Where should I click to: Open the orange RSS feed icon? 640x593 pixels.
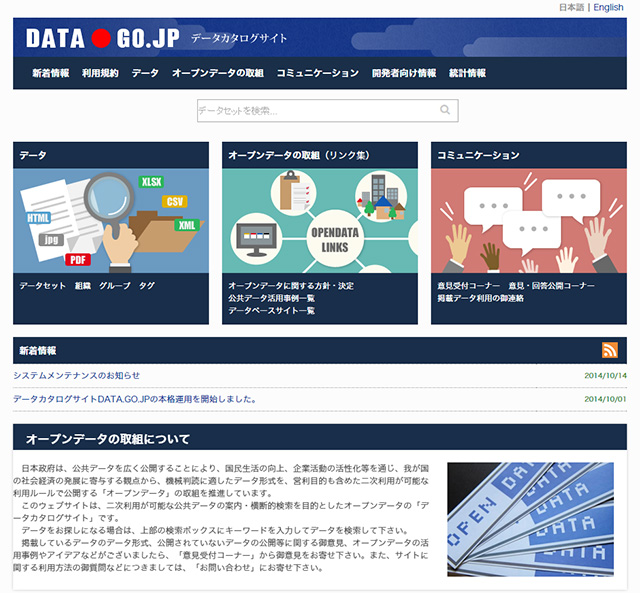[x=610, y=350]
